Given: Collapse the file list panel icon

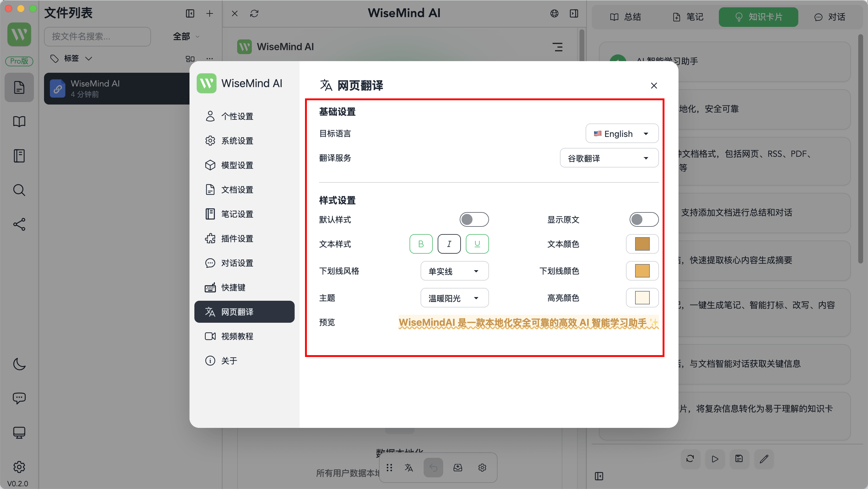Looking at the screenshot, I should [190, 13].
